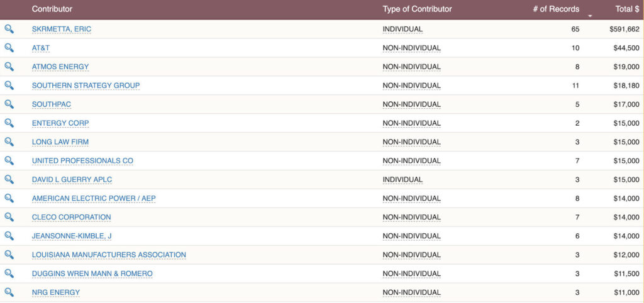
Task: Click NON-INDIVIDUAL type in JEANSONNE-KIMBLE, J row
Action: [411, 236]
